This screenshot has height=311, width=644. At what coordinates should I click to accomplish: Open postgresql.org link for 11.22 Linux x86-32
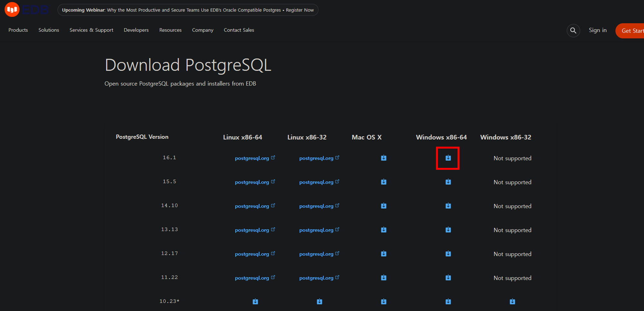click(x=319, y=278)
